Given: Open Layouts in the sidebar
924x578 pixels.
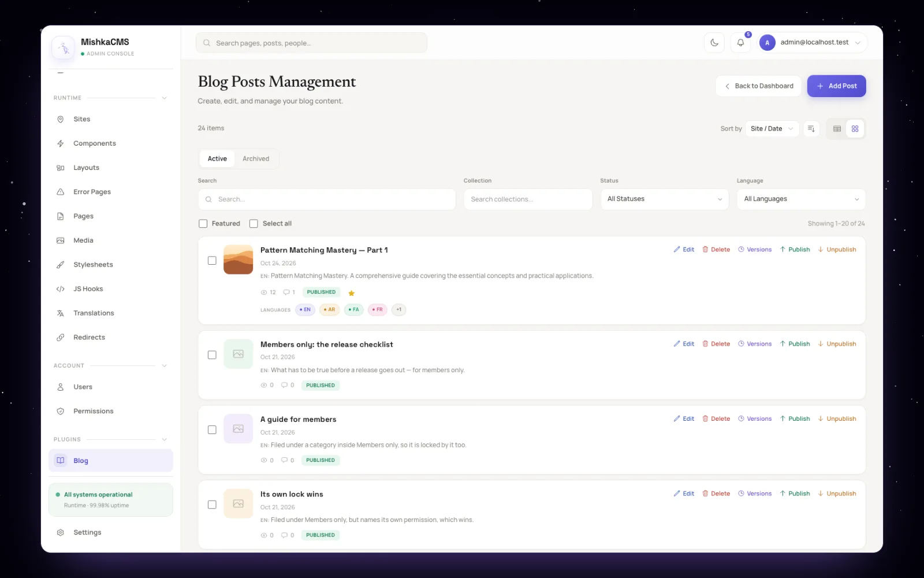Looking at the screenshot, I should click(110, 168).
